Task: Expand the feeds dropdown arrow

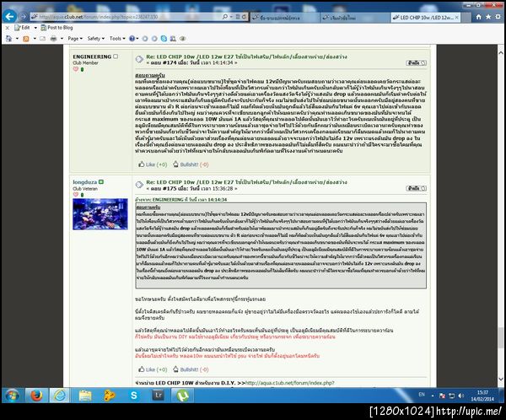Action: pos(35,39)
